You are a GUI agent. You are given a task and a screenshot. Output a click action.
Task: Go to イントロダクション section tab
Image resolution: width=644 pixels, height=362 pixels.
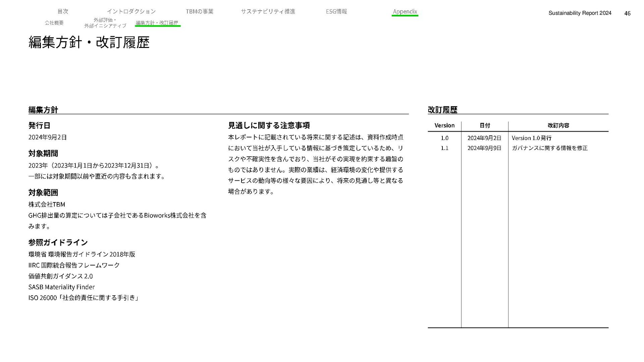131,11
